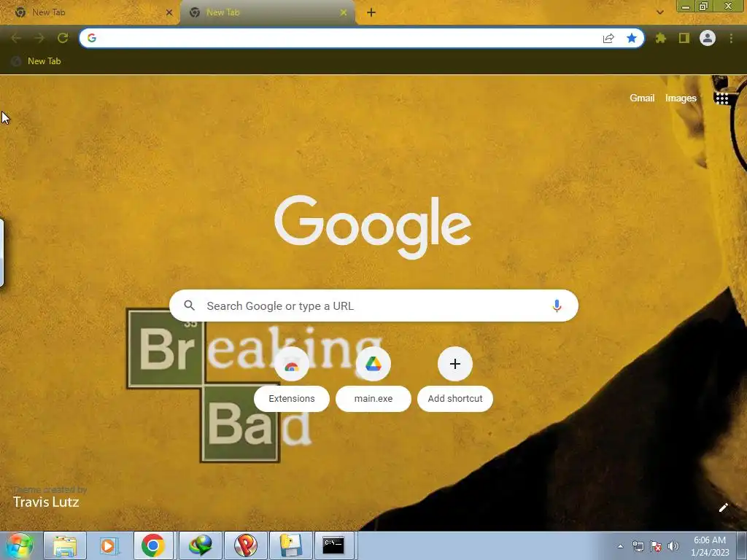This screenshot has height=560, width=747.
Task: Customize the page with pencil icon
Action: [x=723, y=507]
